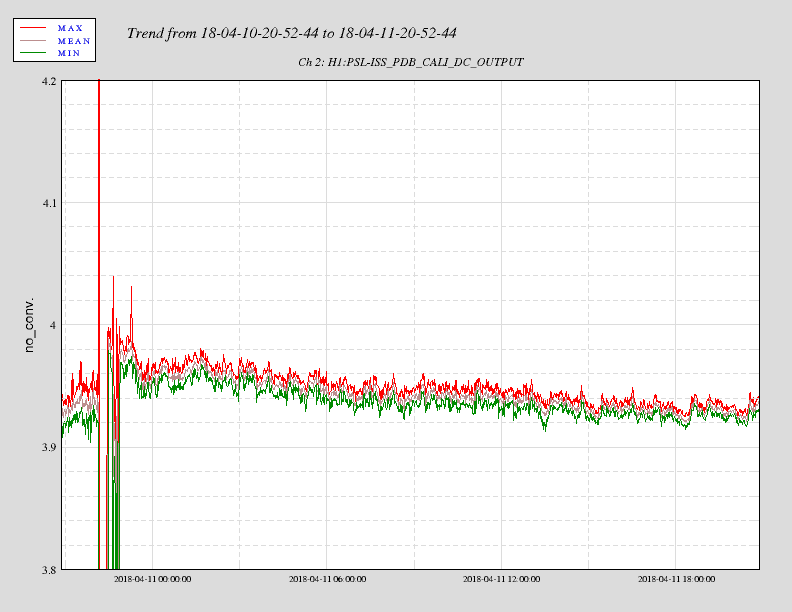This screenshot has height=612, width=792.
Task: Select the 2018-04-11 12:00:00 time tick label
Action: click(502, 579)
